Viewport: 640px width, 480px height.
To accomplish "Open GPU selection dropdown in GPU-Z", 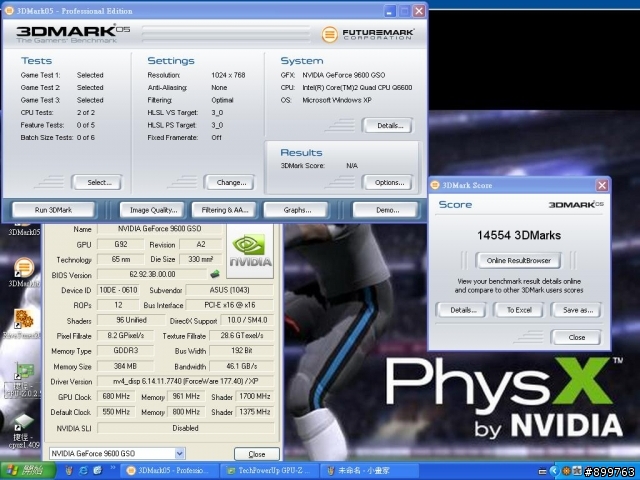I will [179, 453].
